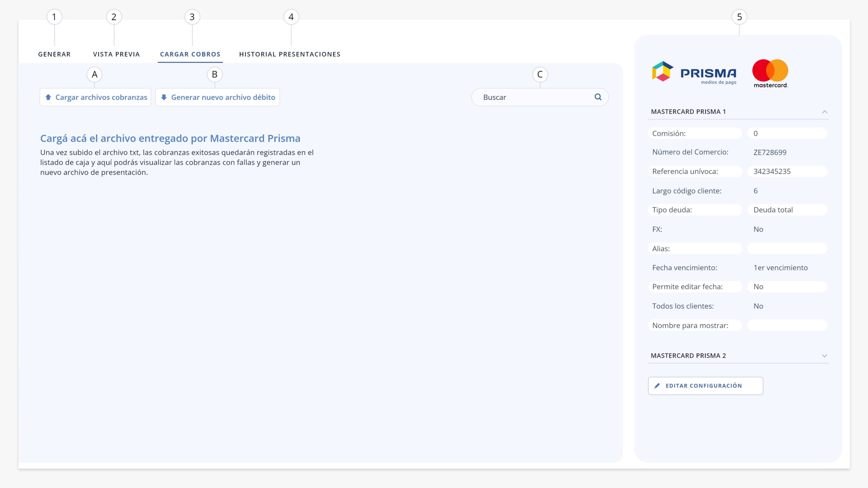Click Cargar archivos cobranzas button
This screenshot has width=868, height=488.
pyautogui.click(x=95, y=97)
